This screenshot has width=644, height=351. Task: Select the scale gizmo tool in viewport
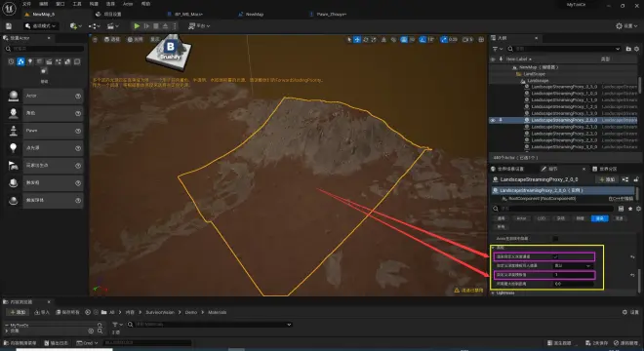374,39
